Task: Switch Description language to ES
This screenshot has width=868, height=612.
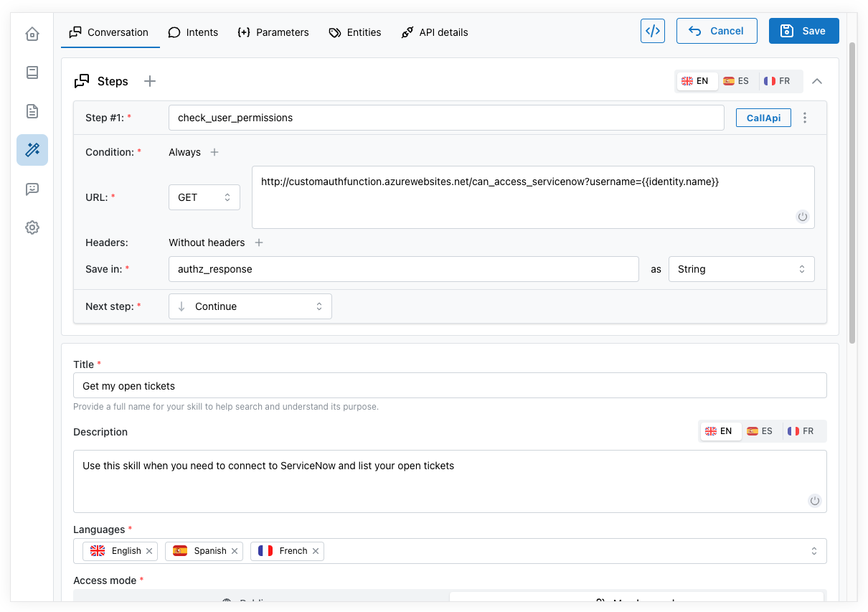Action: pyautogui.click(x=760, y=431)
